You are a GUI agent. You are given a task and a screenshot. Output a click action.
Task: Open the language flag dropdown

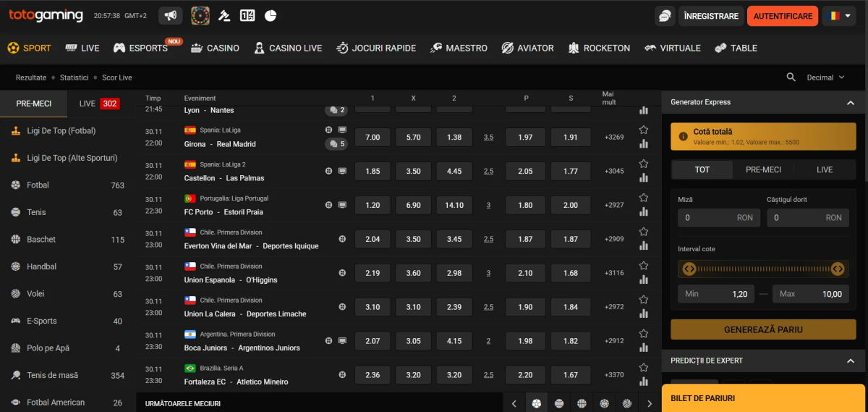(x=839, y=16)
